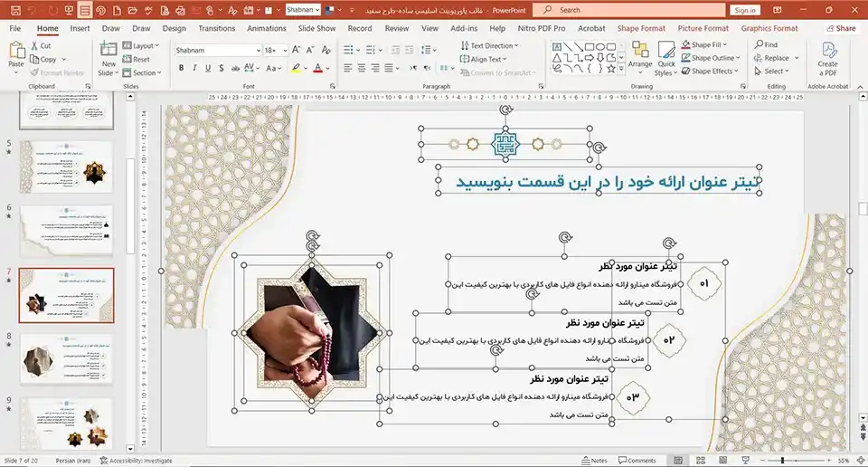Switch to Reading View icon

(x=723, y=461)
